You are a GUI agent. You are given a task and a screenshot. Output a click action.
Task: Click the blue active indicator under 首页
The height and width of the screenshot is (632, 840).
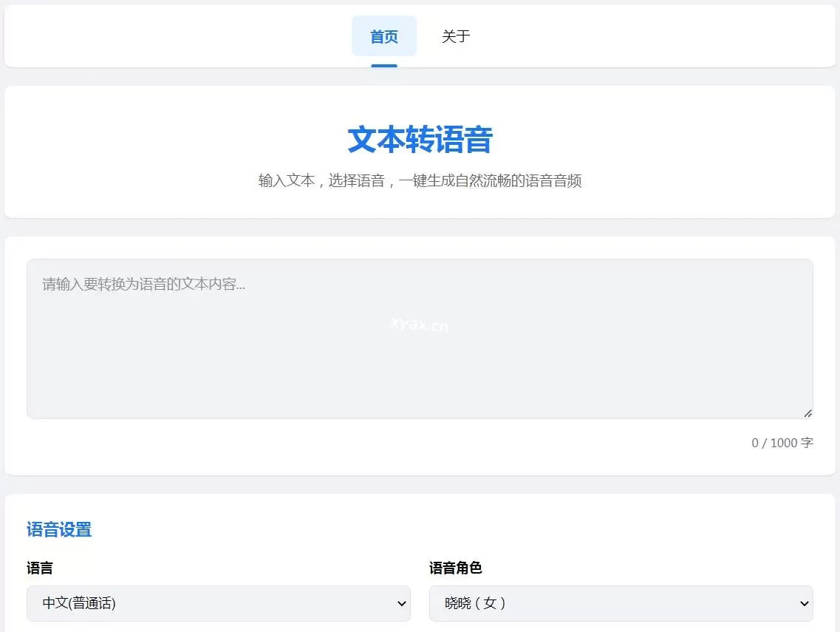click(383, 66)
